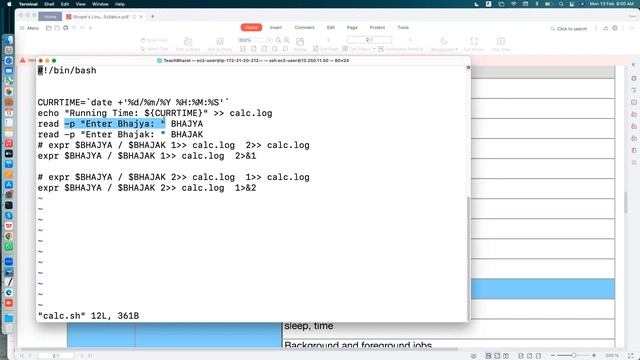
Task: Open the View menu in menu bar
Action: (x=80, y=4)
